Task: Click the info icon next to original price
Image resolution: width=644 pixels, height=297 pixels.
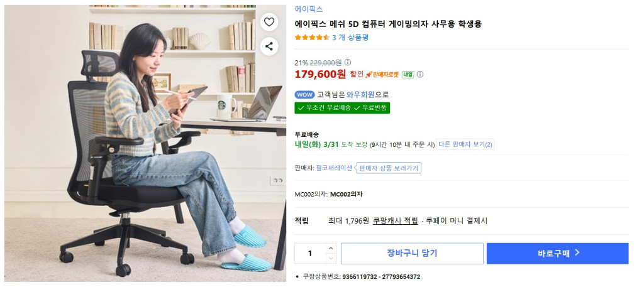Action: 347,62
